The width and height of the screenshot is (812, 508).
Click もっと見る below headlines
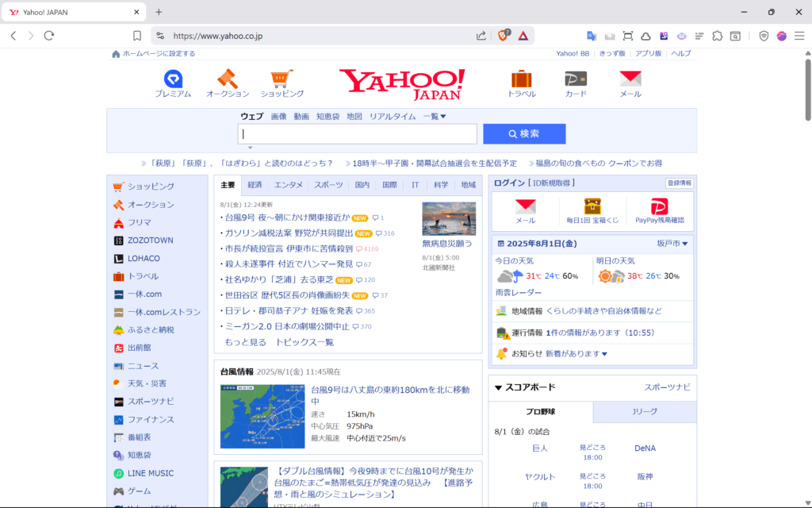[x=246, y=342]
